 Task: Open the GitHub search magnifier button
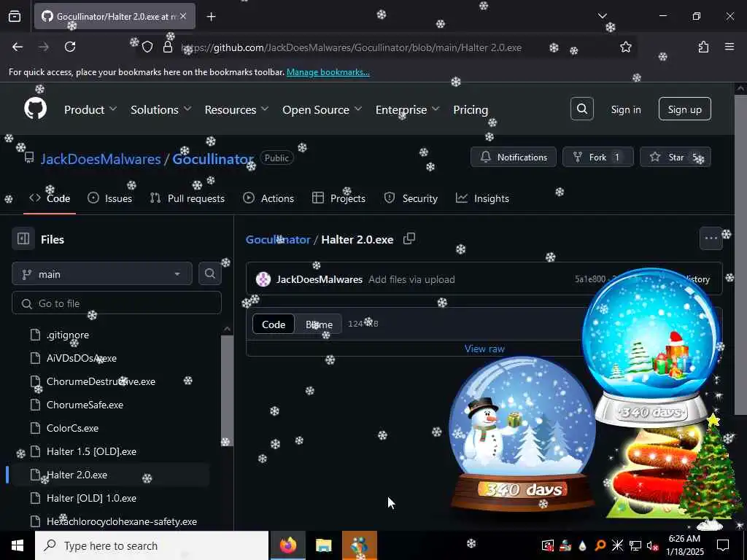point(581,109)
